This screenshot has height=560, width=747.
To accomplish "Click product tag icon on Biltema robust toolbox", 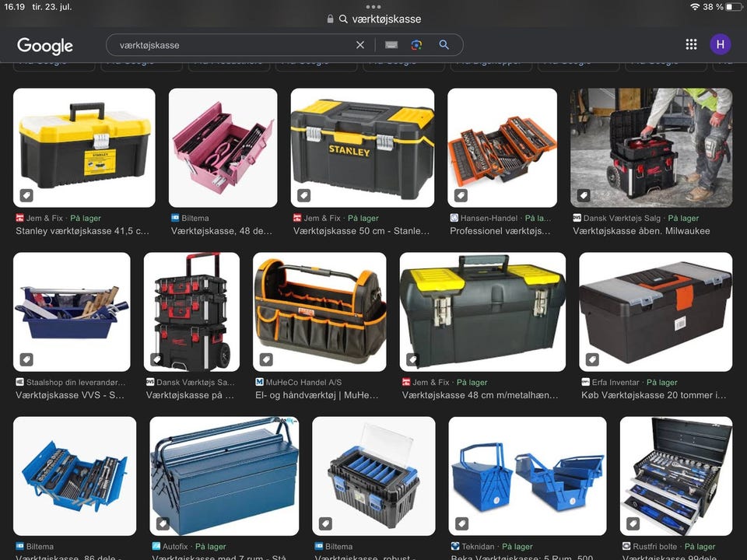I will tap(325, 523).
